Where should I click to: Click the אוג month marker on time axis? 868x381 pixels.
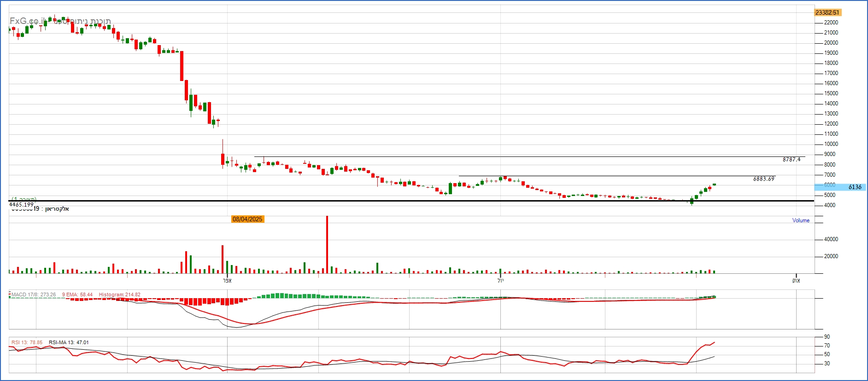[x=796, y=281]
